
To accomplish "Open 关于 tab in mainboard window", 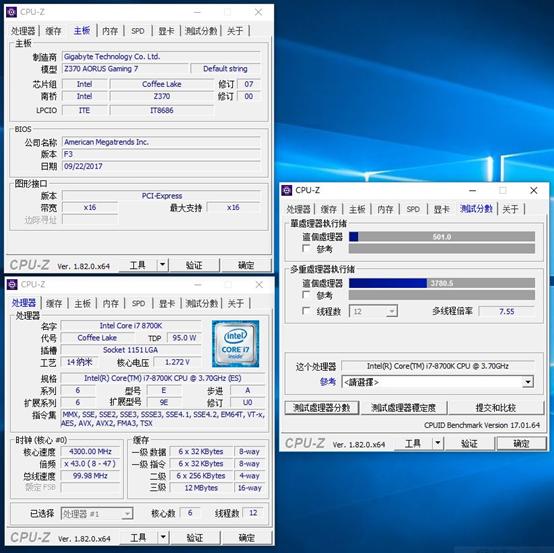I will (235, 31).
